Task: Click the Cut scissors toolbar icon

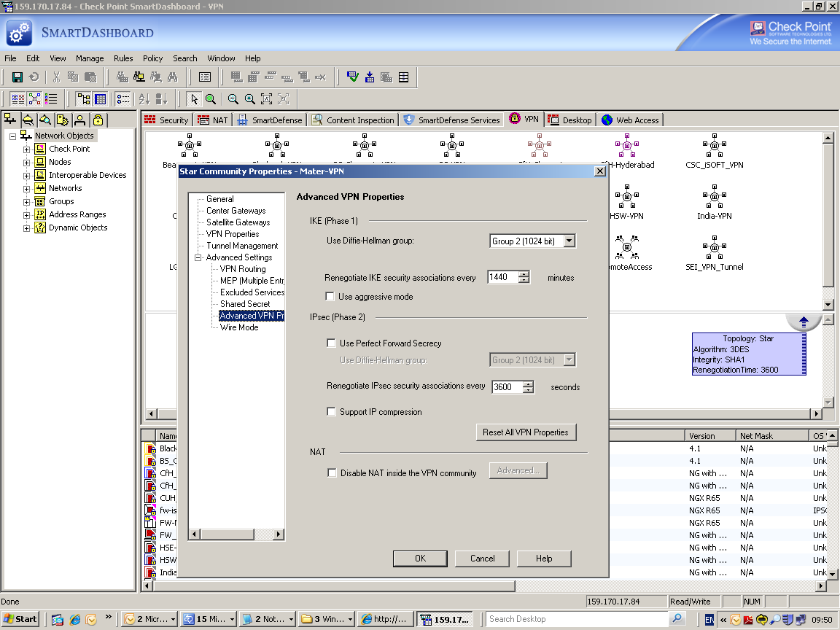Action: tap(56, 77)
